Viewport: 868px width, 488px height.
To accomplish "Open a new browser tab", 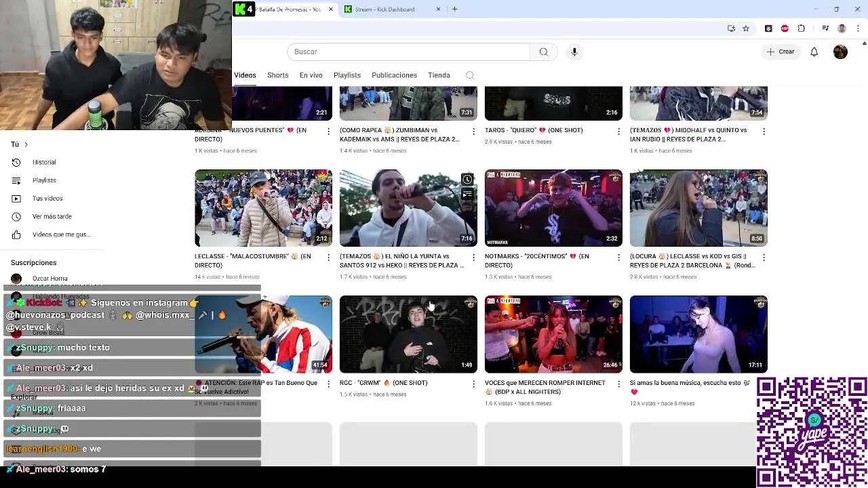I will coord(454,9).
